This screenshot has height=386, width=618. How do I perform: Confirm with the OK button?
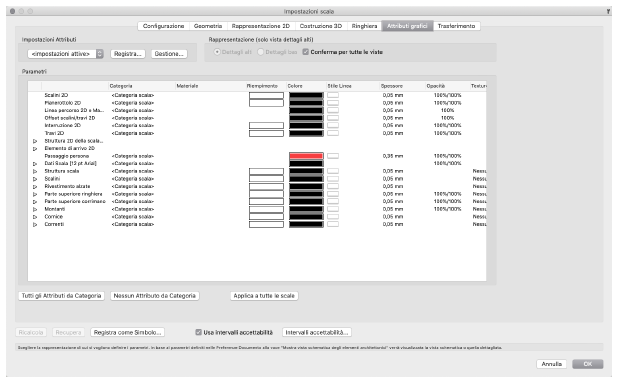(588, 364)
